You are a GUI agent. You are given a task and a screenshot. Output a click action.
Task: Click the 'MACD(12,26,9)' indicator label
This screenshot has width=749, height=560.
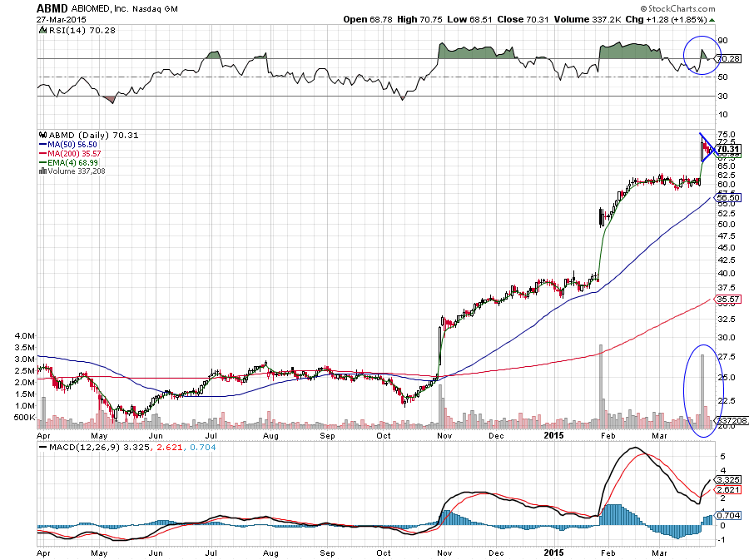coord(85,448)
